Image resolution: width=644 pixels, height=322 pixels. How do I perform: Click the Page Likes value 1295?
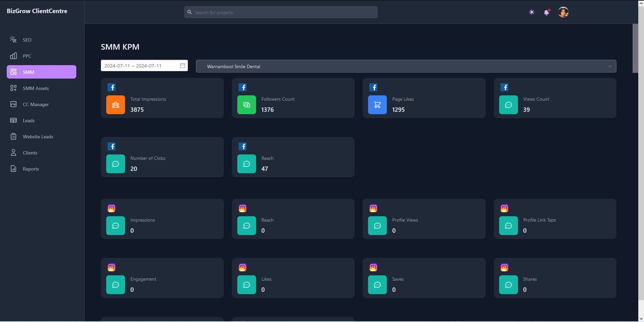[398, 110]
